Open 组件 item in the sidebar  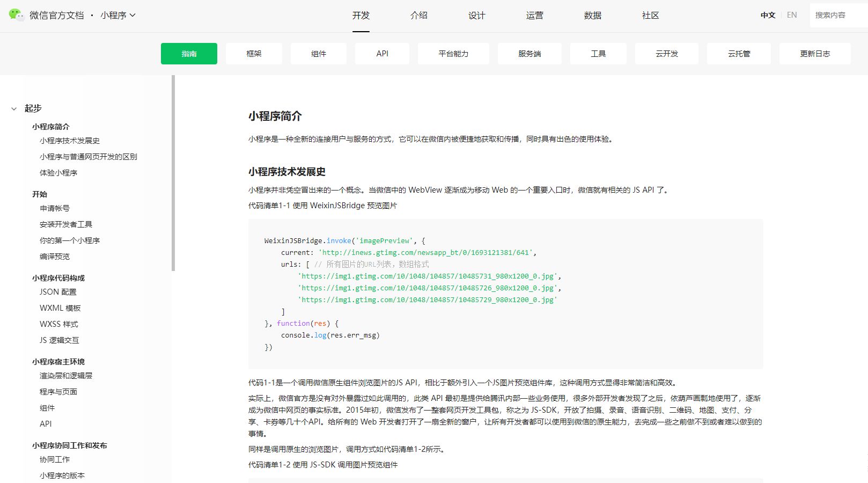point(47,408)
